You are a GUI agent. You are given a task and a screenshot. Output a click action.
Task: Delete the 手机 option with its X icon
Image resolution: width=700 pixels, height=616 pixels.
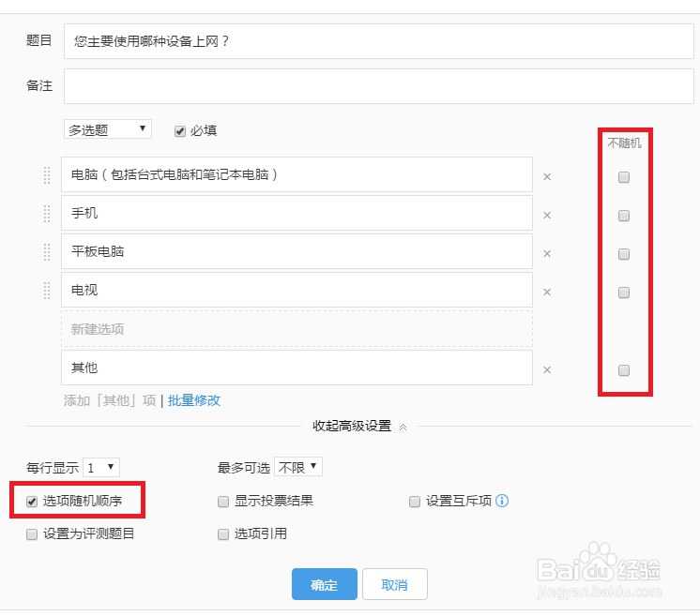547,216
